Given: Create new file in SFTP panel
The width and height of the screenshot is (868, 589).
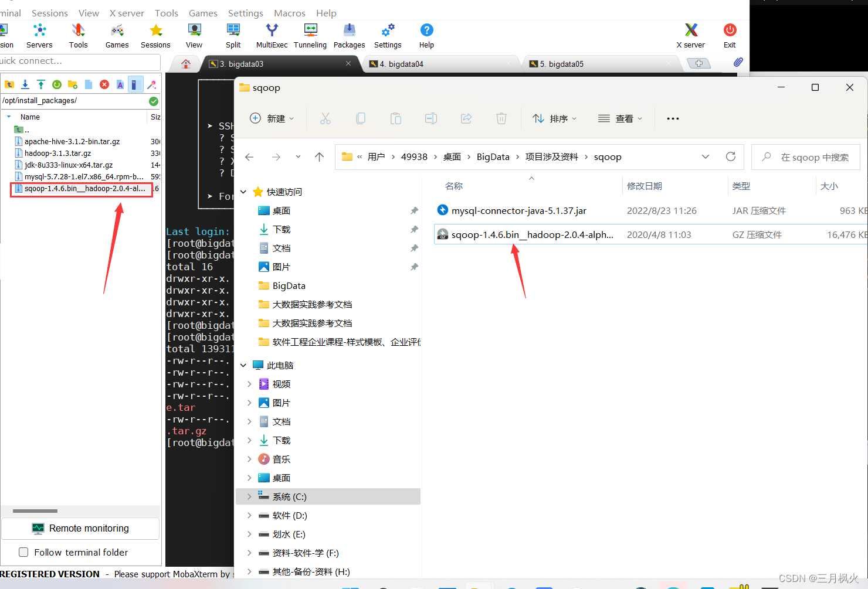Looking at the screenshot, I should click(x=89, y=84).
